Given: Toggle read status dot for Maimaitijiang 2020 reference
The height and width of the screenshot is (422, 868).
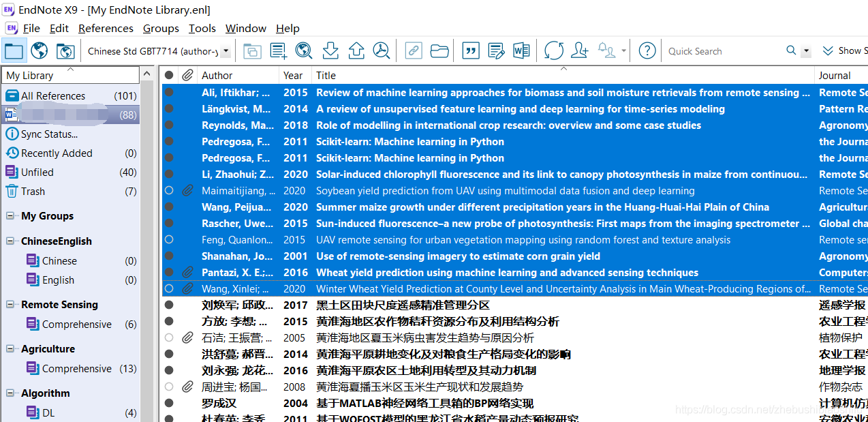Looking at the screenshot, I should point(169,191).
